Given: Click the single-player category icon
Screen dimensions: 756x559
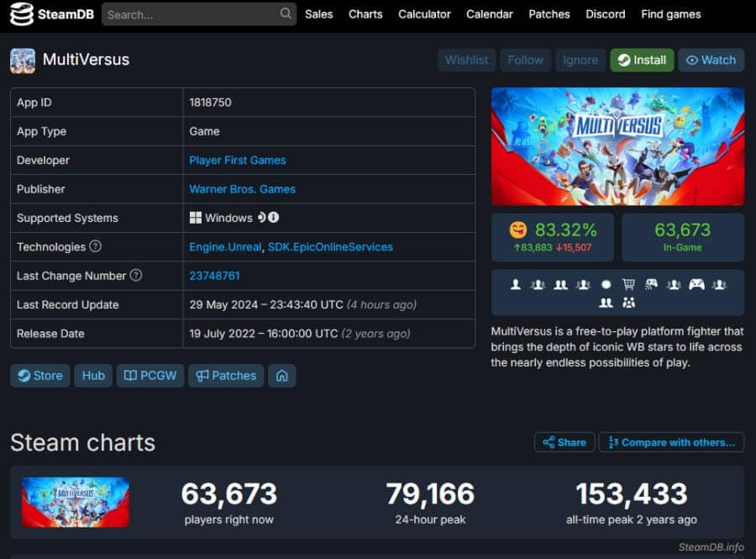Looking at the screenshot, I should (x=516, y=285).
